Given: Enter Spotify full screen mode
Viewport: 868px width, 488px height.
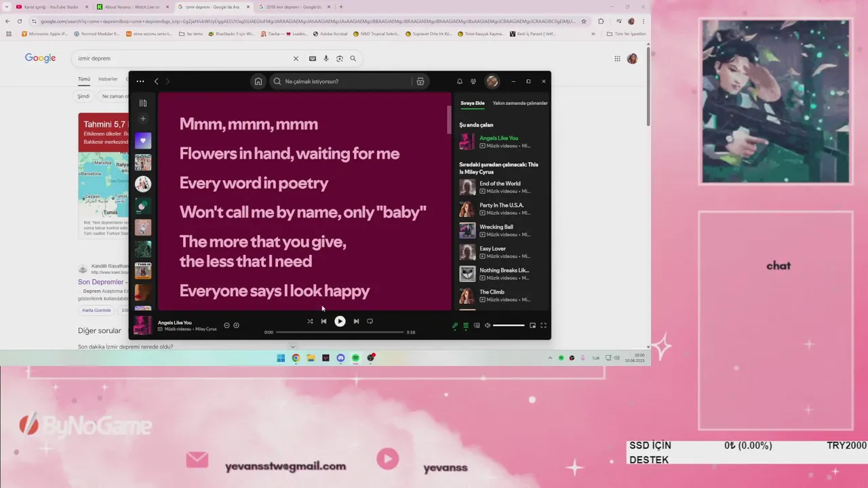Looking at the screenshot, I should [543, 325].
